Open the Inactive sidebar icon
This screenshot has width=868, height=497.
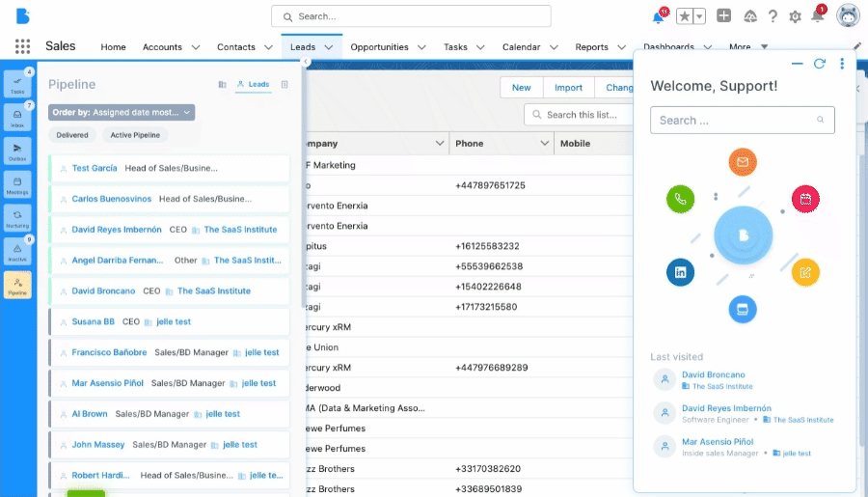(x=17, y=252)
